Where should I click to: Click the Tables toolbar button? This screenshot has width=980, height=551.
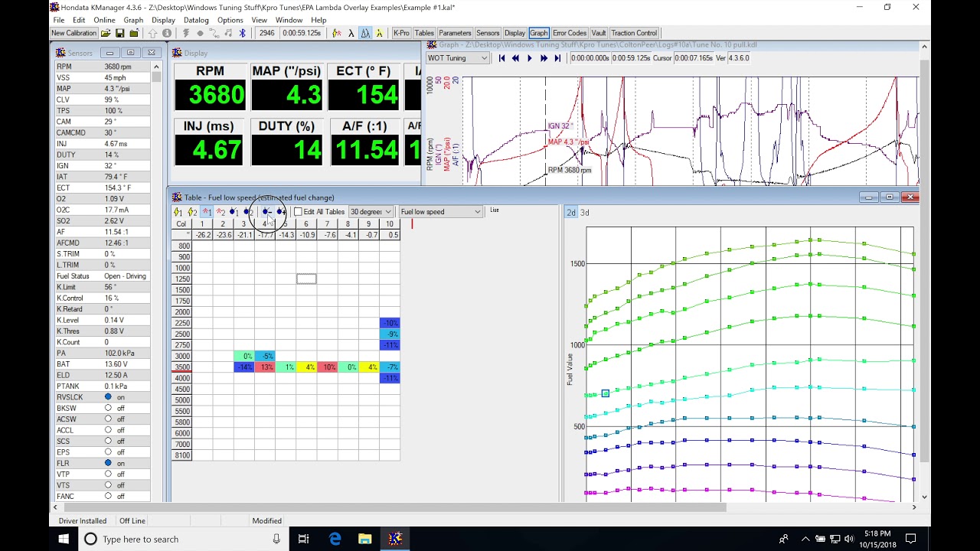[x=424, y=33]
